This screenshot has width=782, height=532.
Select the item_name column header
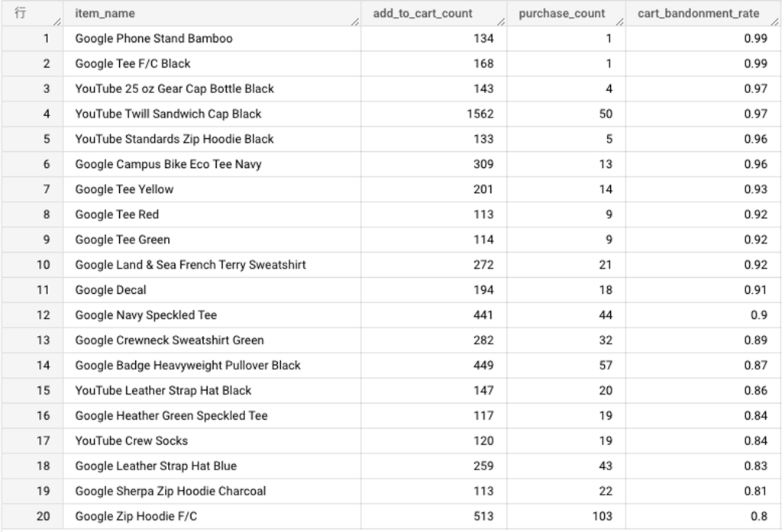click(x=212, y=14)
